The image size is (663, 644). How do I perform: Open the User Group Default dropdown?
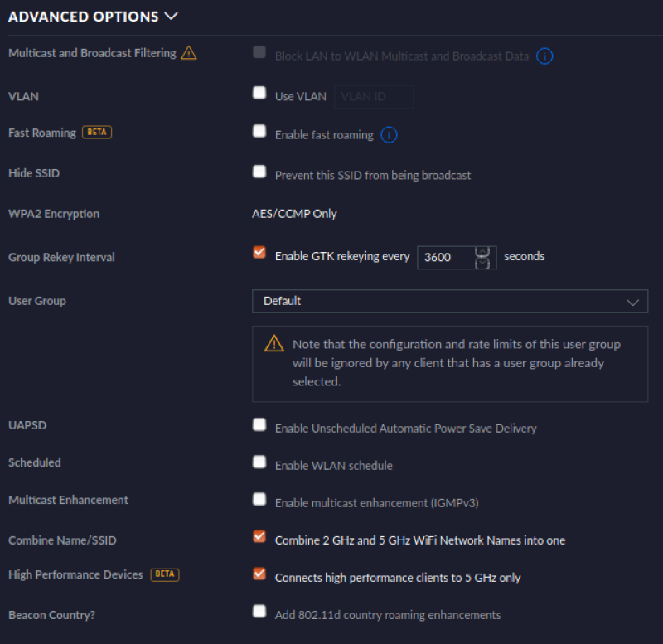450,301
